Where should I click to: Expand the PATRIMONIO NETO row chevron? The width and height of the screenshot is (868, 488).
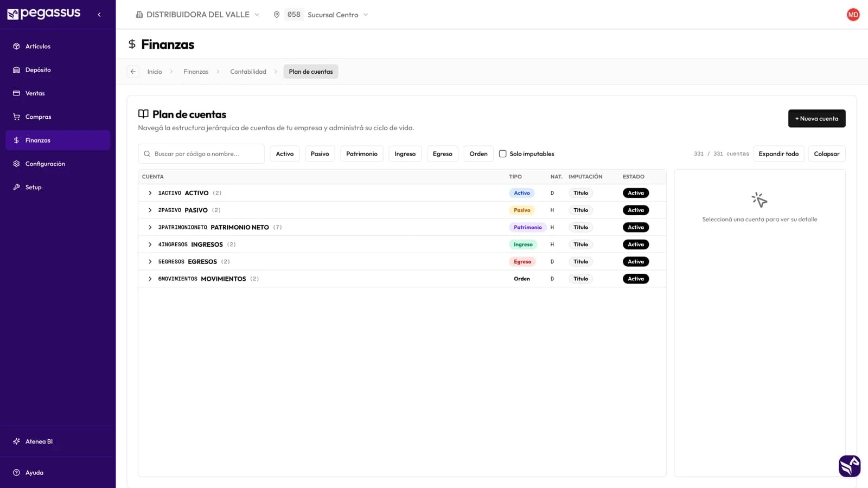[150, 227]
